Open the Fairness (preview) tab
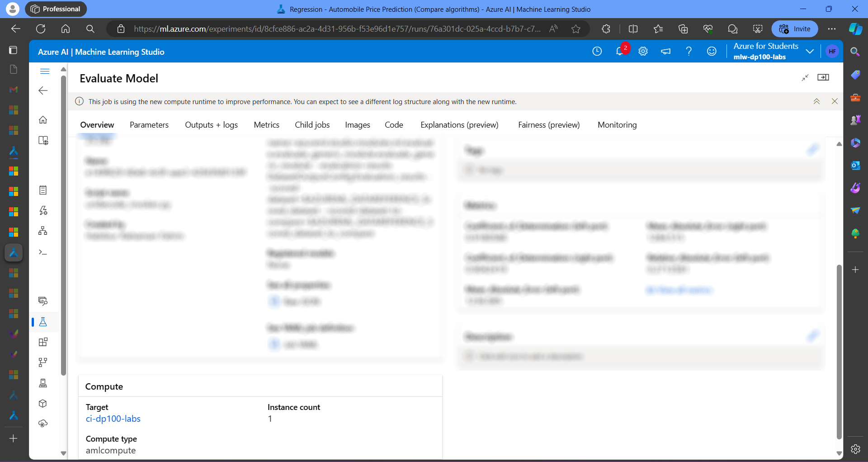The image size is (868, 462). point(549,125)
